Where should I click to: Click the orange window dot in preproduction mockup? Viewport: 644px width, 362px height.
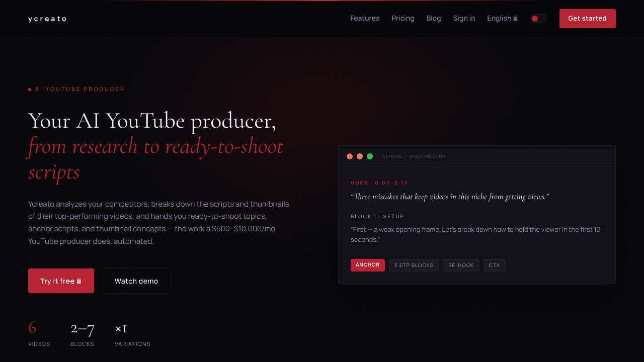[x=360, y=156]
